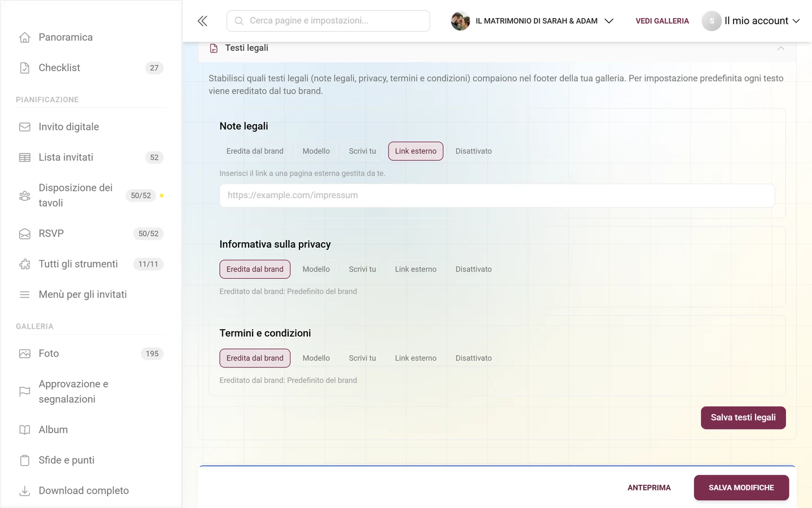Image resolution: width=812 pixels, height=508 pixels.
Task: Click the search magnifier icon
Action: coord(239,21)
